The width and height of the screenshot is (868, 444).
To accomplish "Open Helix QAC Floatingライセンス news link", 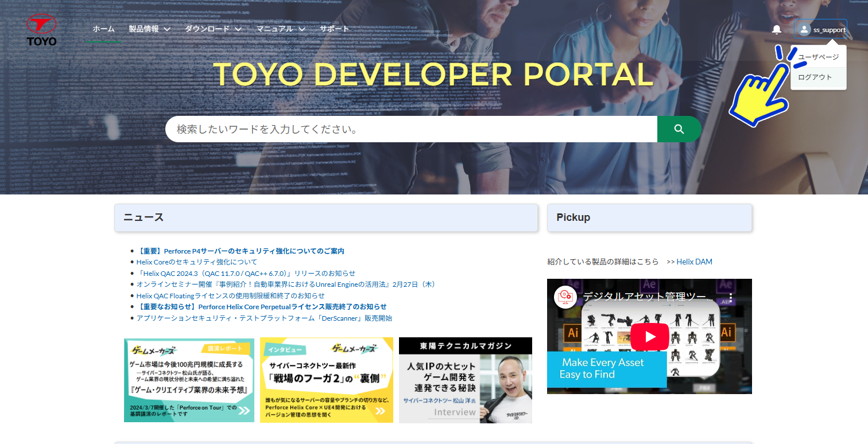I will [231, 295].
